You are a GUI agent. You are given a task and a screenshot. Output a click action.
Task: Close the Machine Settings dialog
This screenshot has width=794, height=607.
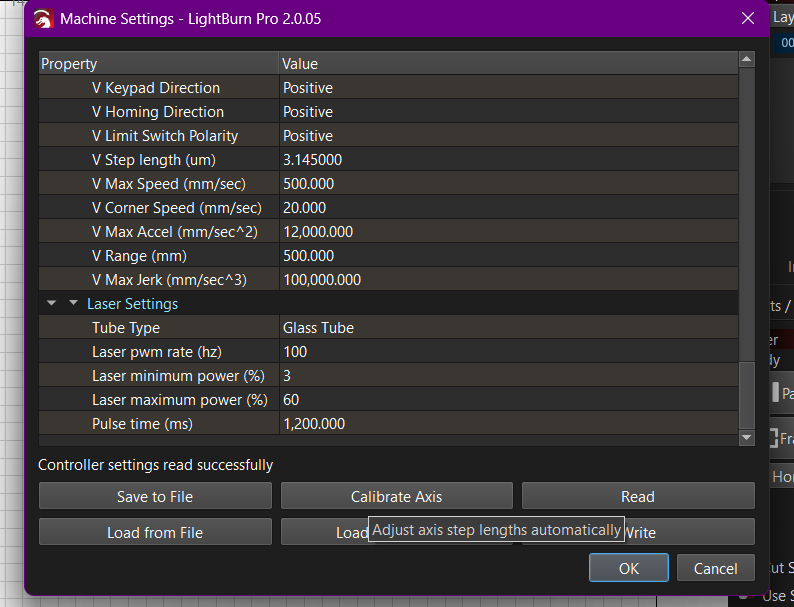coord(747,18)
